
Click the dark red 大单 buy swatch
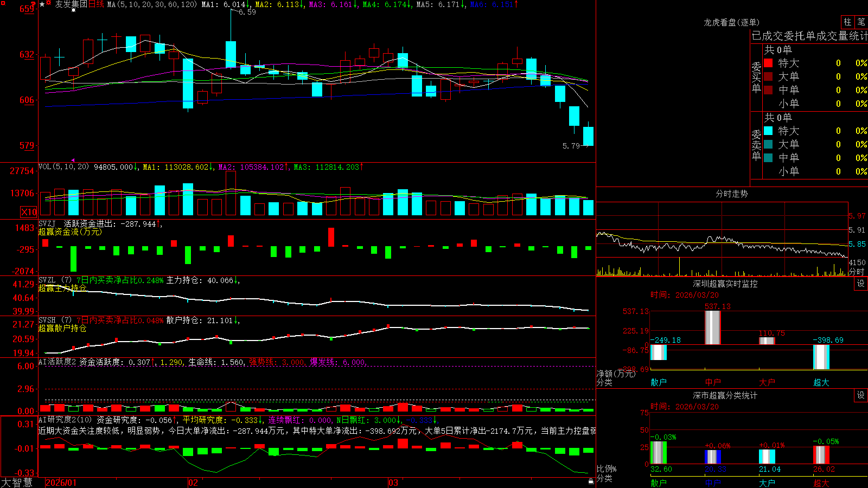pyautogui.click(x=768, y=76)
